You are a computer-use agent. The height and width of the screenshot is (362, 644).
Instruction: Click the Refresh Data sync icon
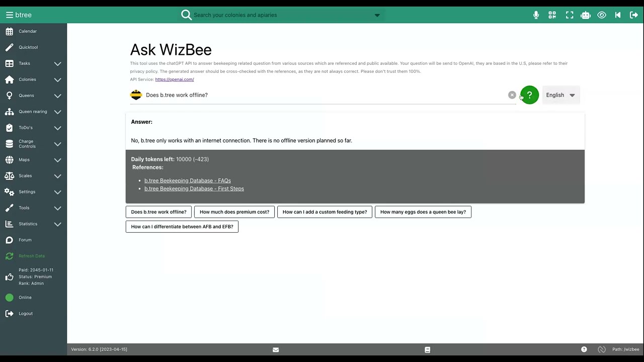coord(9,256)
